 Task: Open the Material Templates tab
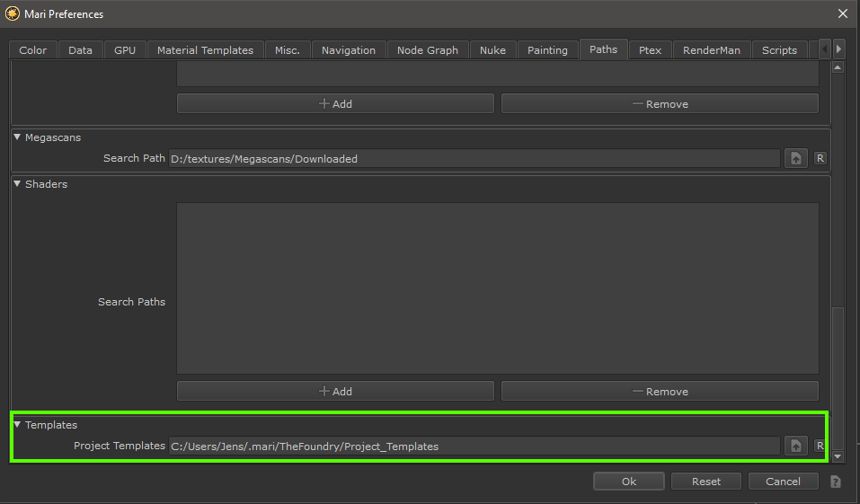(x=205, y=50)
